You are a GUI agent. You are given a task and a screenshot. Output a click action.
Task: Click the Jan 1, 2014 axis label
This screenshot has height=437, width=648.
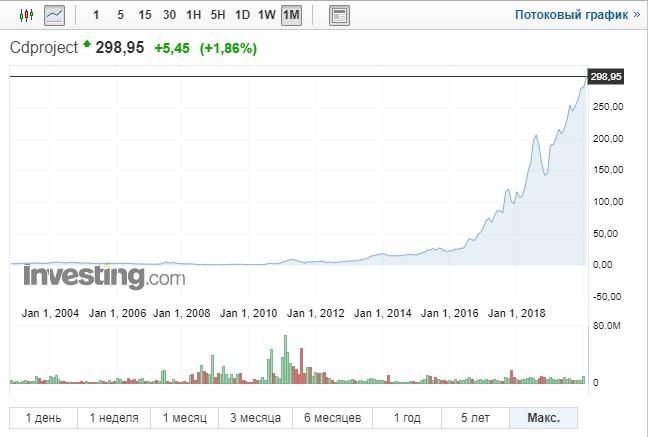click(383, 313)
